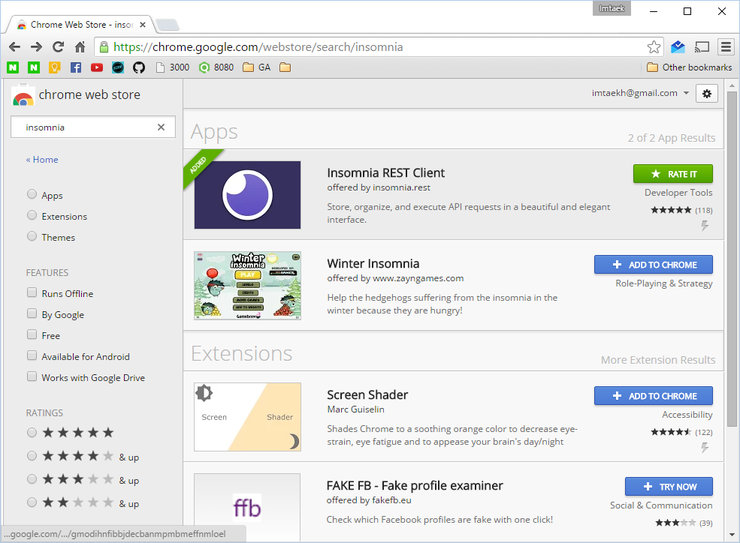The height and width of the screenshot is (543, 740).
Task: Open a new tab with the tab button
Action: coord(167,25)
